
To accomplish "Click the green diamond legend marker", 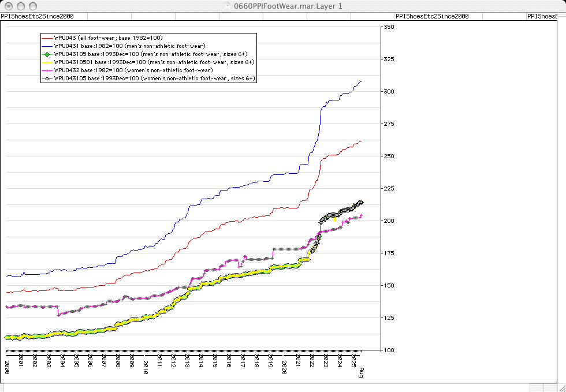I will click(47, 54).
